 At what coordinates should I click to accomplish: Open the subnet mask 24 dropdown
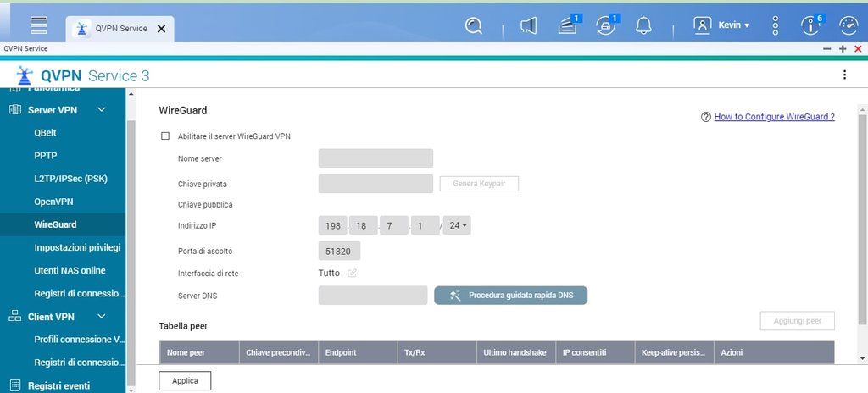pyautogui.click(x=457, y=225)
